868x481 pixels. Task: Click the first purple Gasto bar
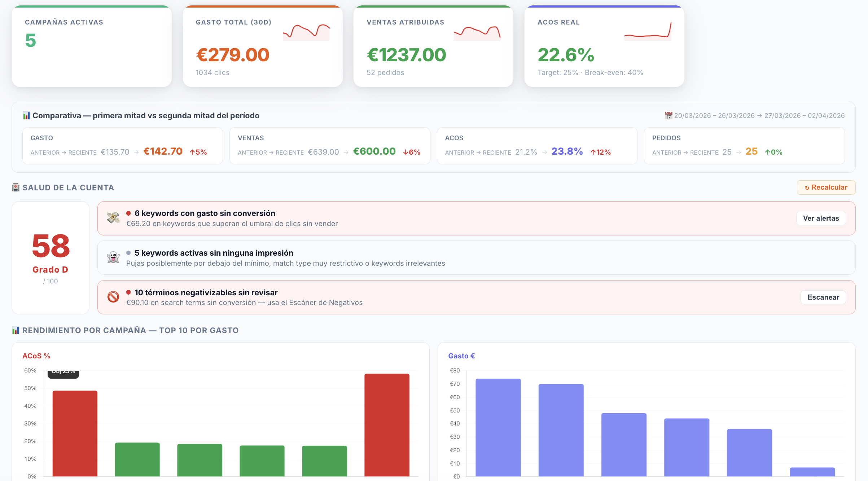[x=498, y=427]
